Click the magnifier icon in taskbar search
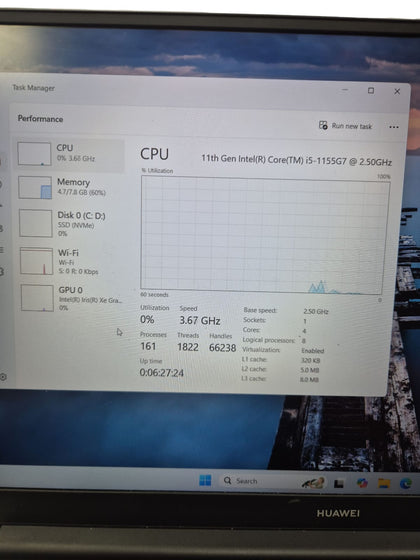 click(x=228, y=481)
